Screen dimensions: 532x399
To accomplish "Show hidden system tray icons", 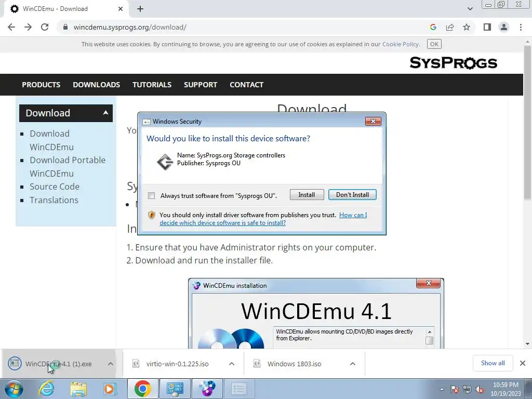I will (442, 389).
